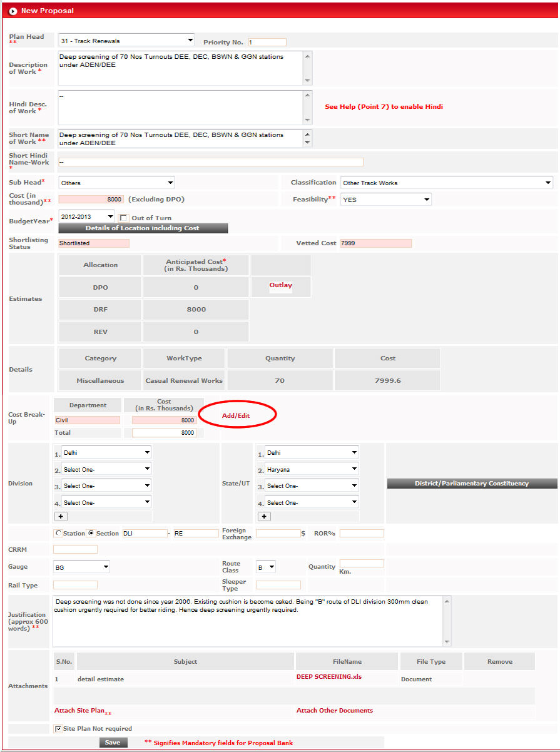Click Details of Location including Cost bar
The height and width of the screenshot is (752, 560).
(x=143, y=228)
